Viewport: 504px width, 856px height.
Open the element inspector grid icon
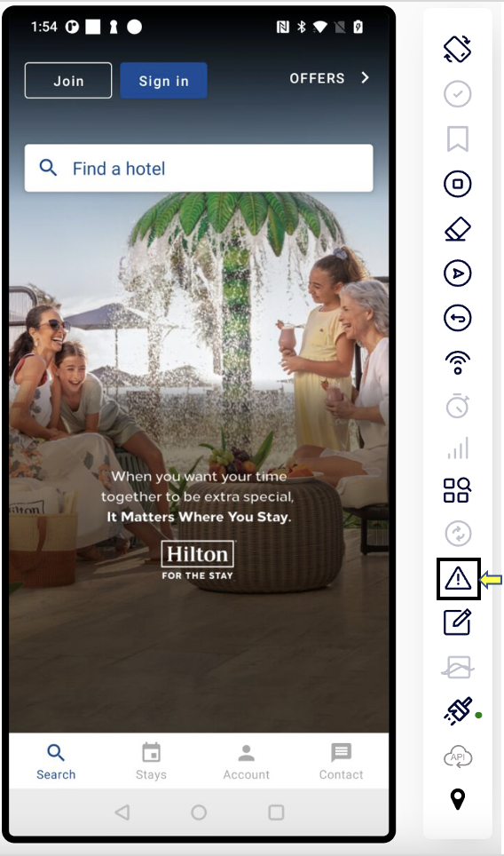click(x=458, y=489)
